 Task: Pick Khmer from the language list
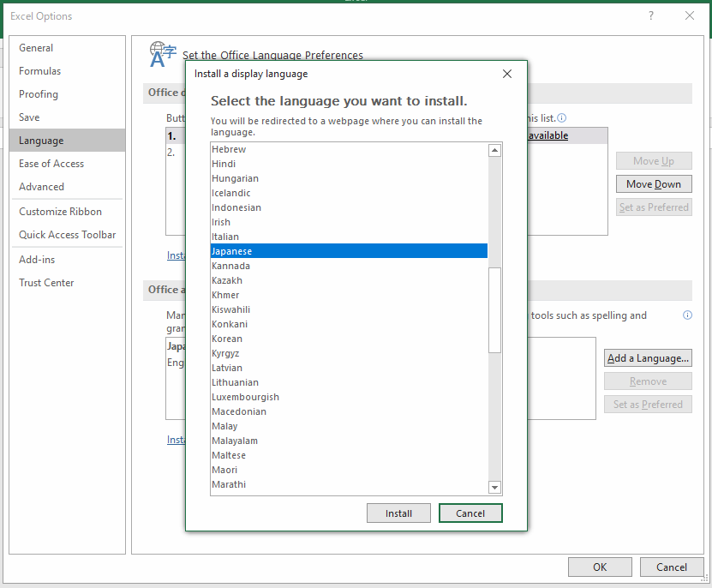[x=349, y=295]
